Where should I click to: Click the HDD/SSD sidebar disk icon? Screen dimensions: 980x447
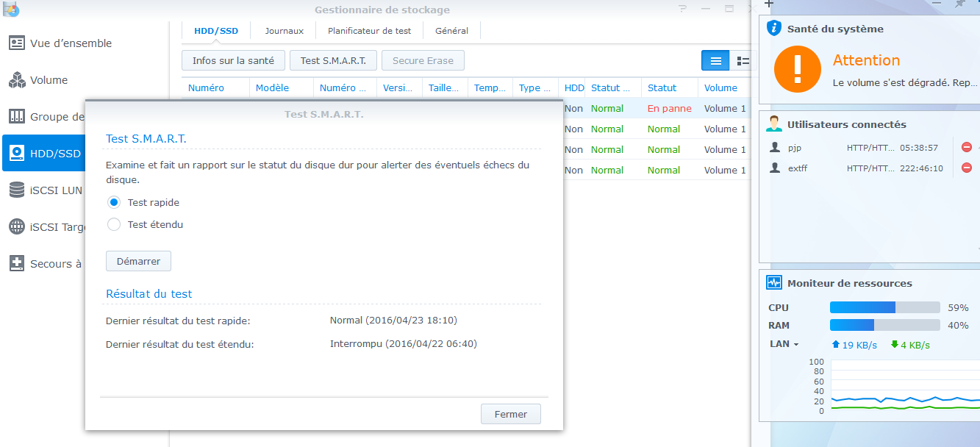(17, 153)
